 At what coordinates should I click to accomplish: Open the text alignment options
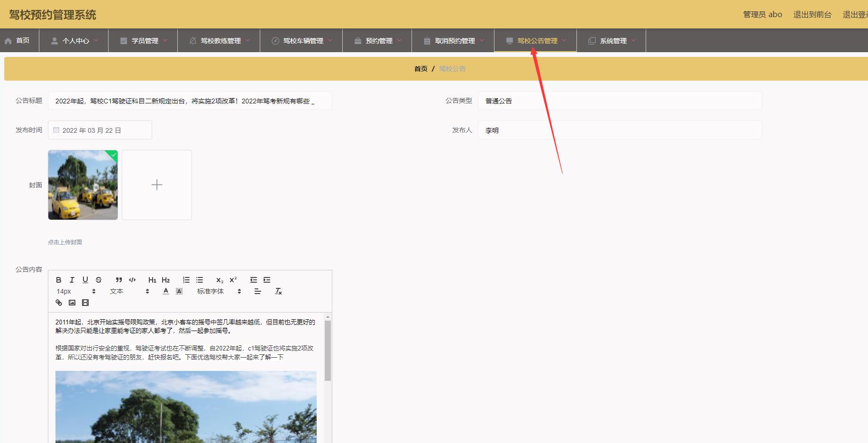tap(257, 291)
